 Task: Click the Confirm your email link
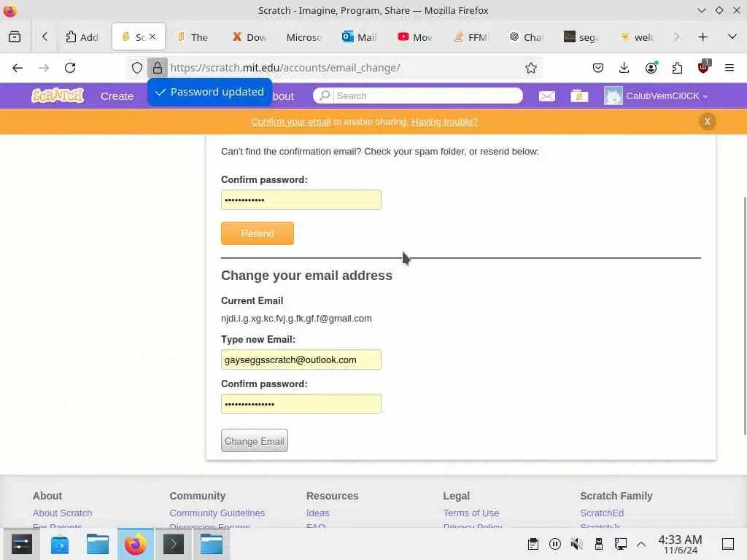click(x=290, y=122)
